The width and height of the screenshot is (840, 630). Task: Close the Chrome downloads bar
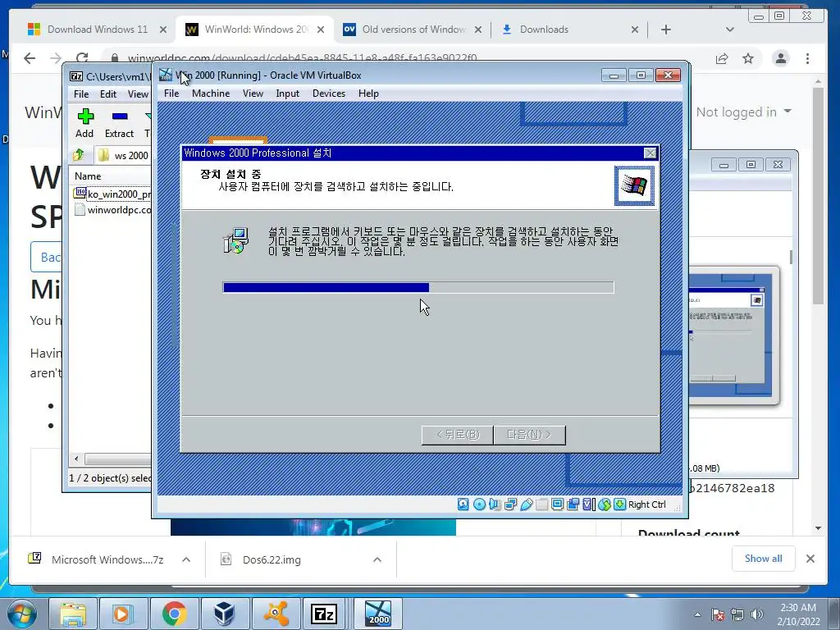810,559
